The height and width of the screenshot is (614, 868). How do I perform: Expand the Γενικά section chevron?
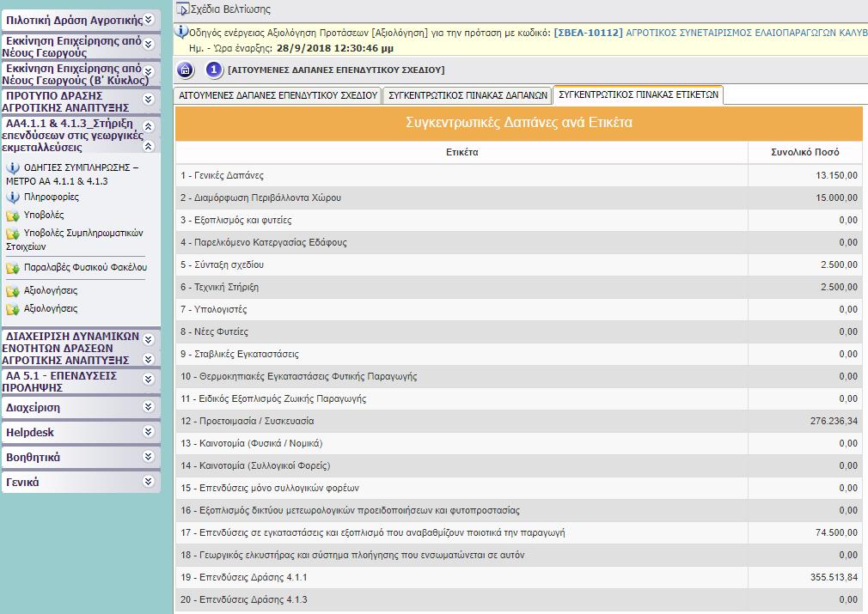pyautogui.click(x=149, y=481)
